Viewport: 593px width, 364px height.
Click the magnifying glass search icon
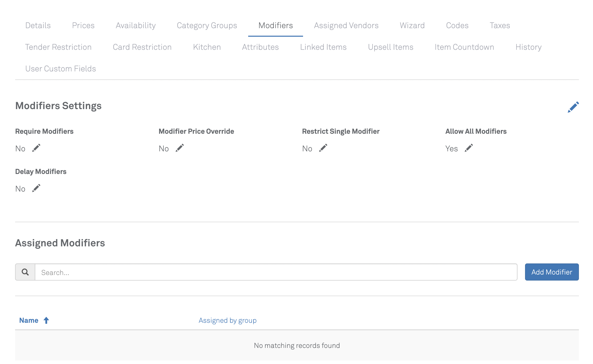25,272
